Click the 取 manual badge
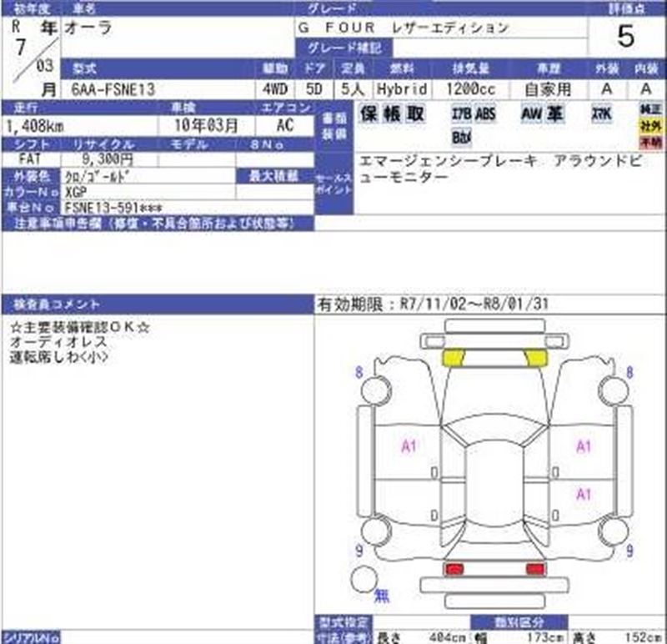Image resolution: width=667 pixels, height=644 pixels. click(x=415, y=113)
